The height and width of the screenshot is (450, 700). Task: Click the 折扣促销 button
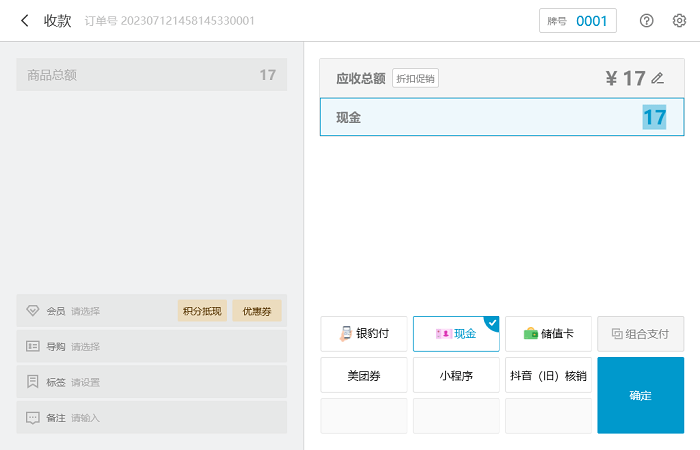415,79
